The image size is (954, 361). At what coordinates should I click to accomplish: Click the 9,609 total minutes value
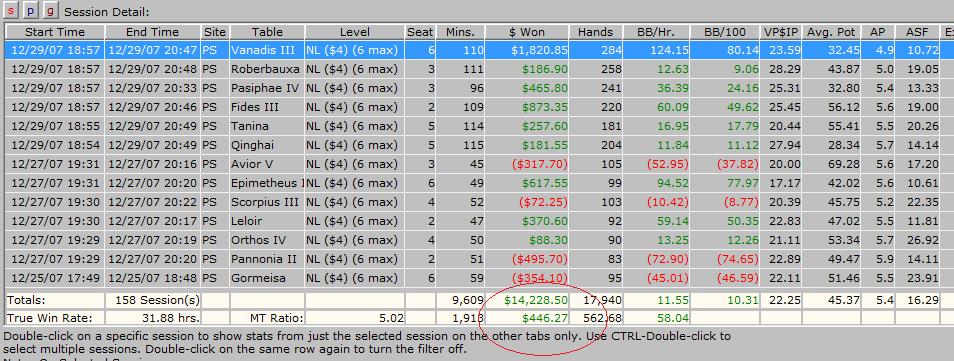click(x=461, y=300)
